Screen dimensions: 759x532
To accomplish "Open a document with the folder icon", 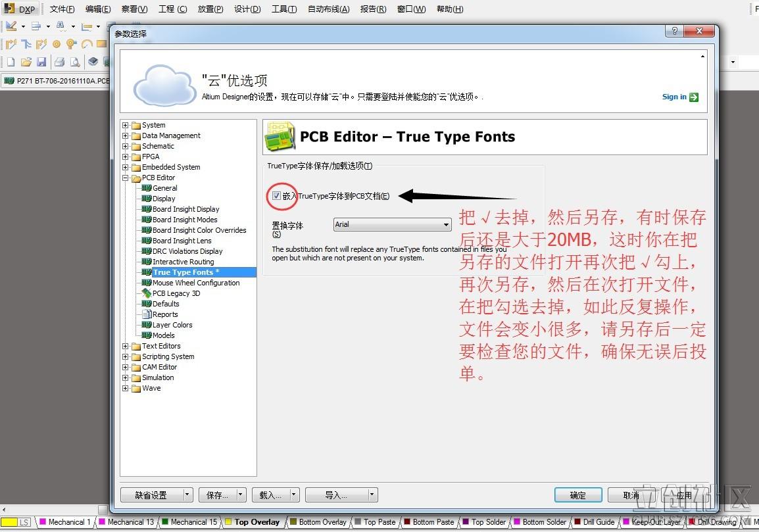I will (x=26, y=62).
